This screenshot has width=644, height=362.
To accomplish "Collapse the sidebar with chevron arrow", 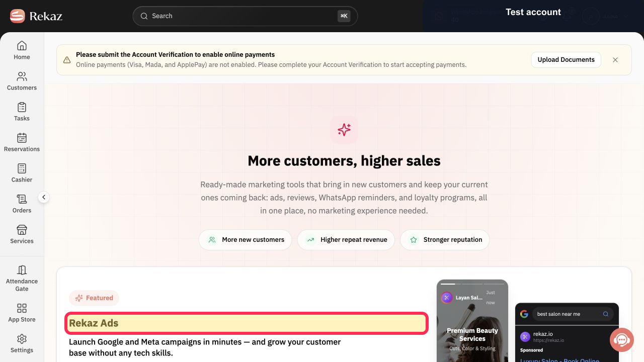I will tap(44, 197).
